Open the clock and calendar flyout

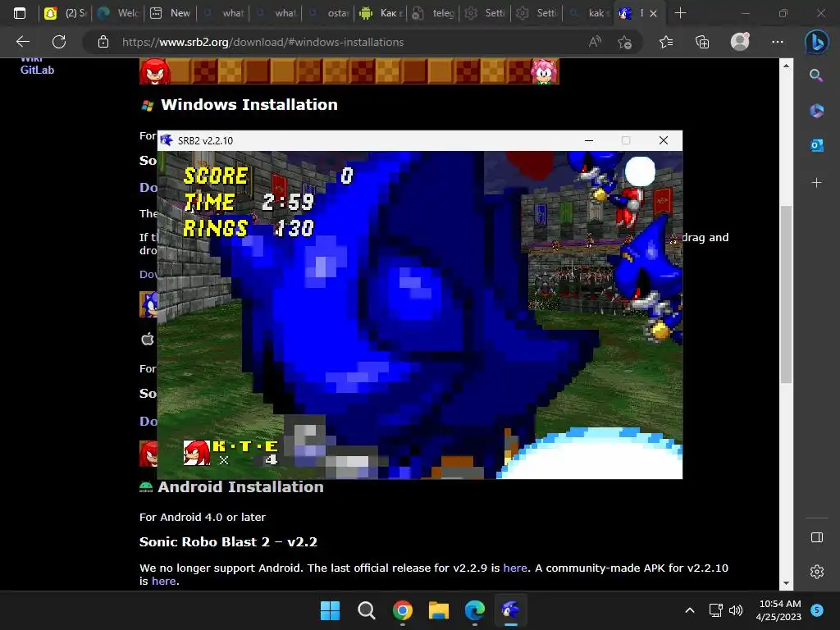pyautogui.click(x=779, y=610)
